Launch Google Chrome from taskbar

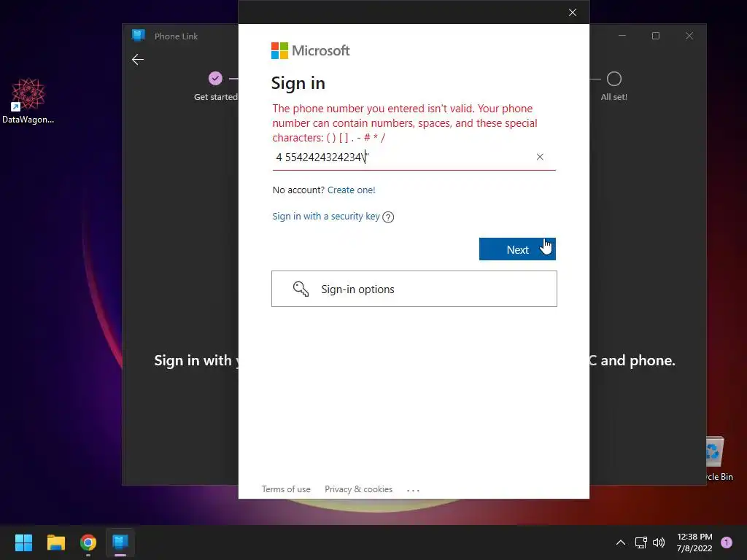pos(88,542)
